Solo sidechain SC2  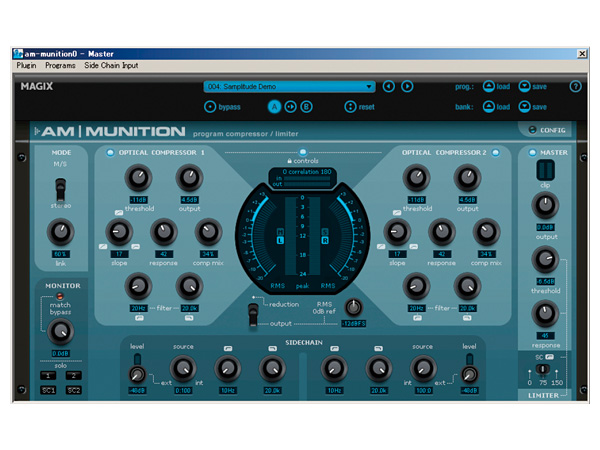73,390
